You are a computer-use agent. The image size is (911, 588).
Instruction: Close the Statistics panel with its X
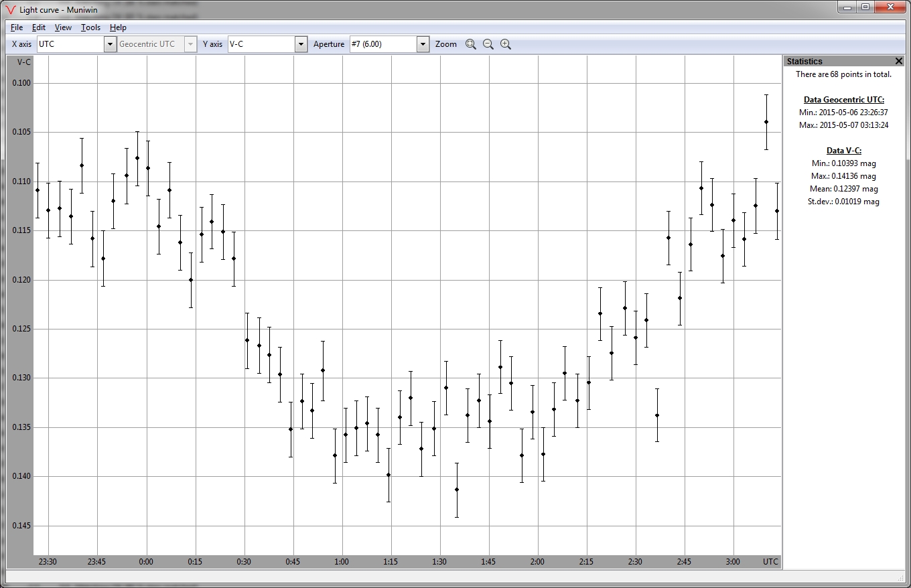pyautogui.click(x=899, y=61)
